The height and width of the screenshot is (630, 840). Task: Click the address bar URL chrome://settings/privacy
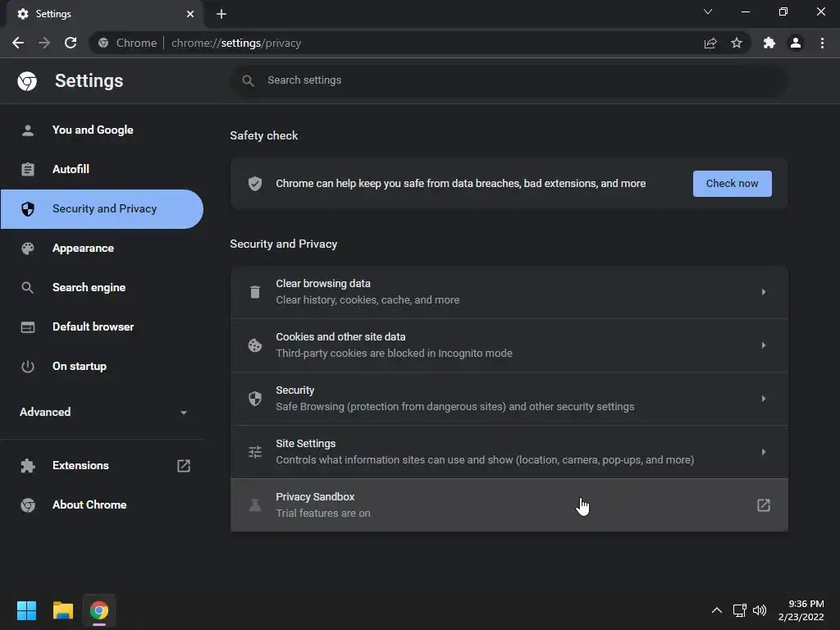tap(236, 43)
